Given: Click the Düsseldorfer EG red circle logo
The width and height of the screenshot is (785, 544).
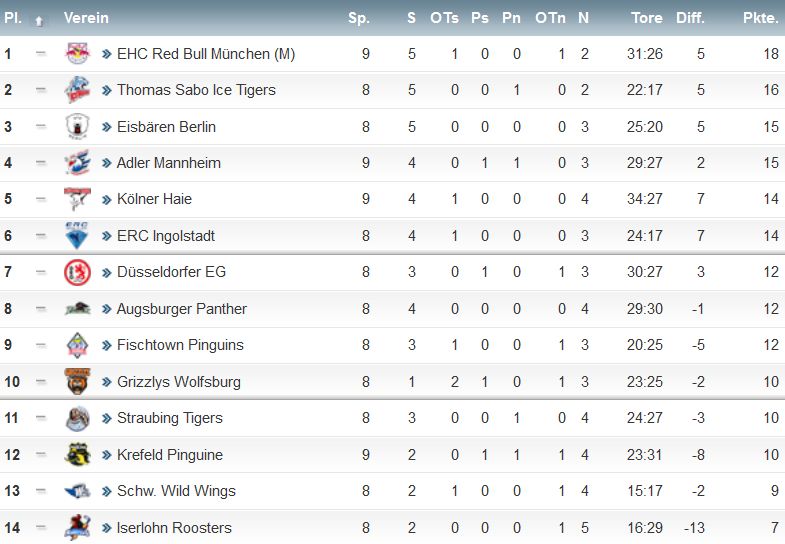Looking at the screenshot, I should [77, 272].
